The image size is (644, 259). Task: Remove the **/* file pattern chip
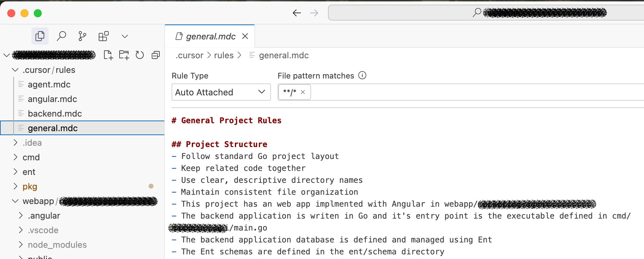point(303,92)
